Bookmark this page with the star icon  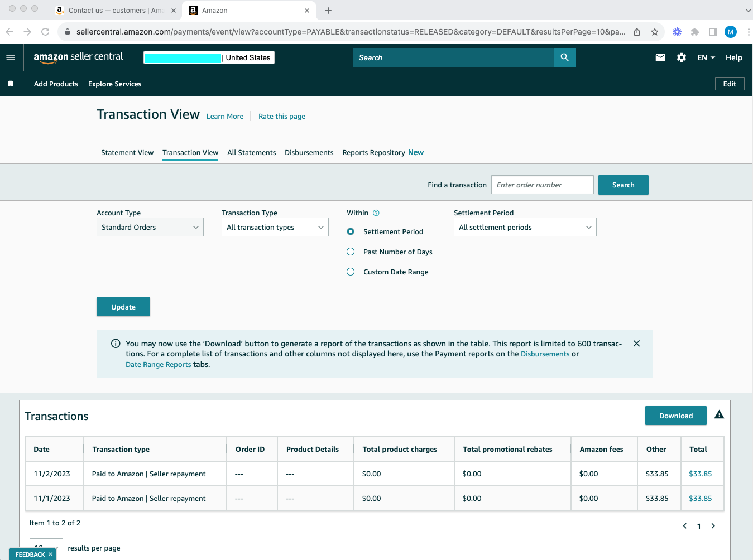[x=655, y=32]
